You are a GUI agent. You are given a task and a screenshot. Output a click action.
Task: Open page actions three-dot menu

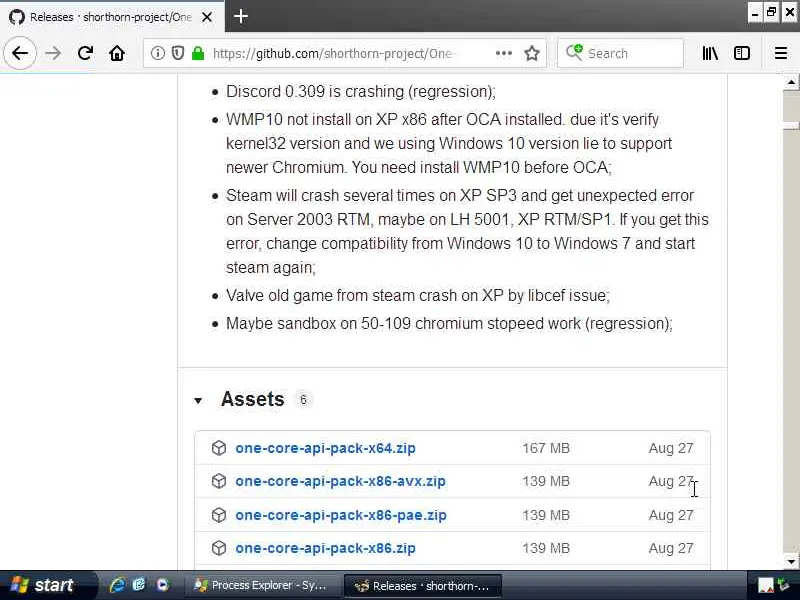pyautogui.click(x=503, y=54)
